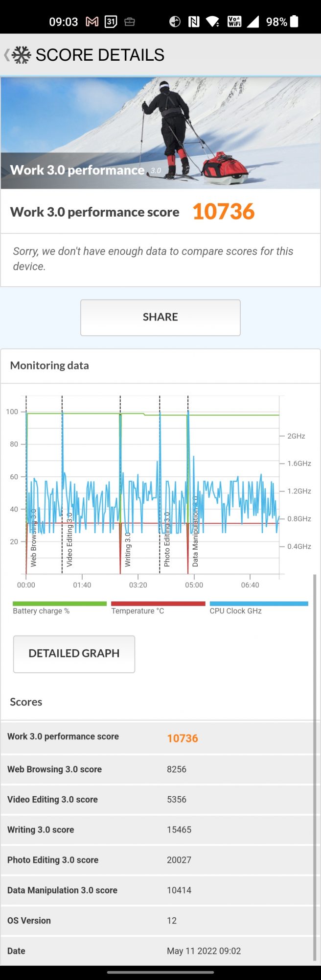Click the green Battery charge % legend swatch
321x980 pixels.
coord(59,604)
